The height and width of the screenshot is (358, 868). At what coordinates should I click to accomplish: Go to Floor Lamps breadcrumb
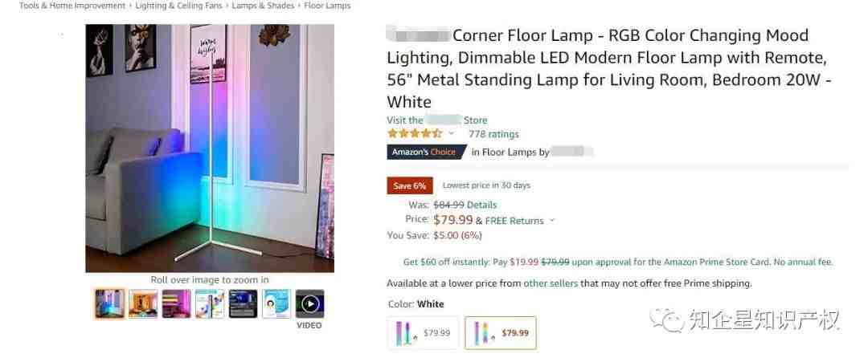tap(327, 6)
